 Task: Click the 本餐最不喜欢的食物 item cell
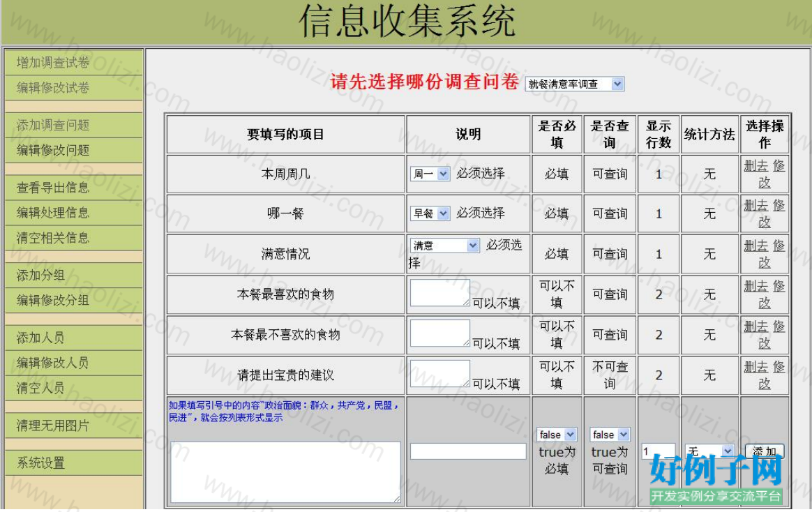[285, 335]
